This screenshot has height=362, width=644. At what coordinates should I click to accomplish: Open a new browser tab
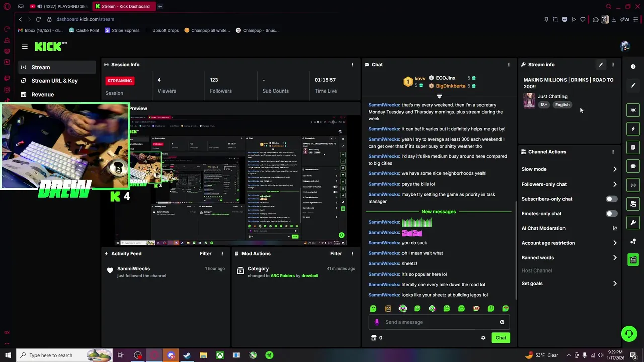pyautogui.click(x=160, y=7)
